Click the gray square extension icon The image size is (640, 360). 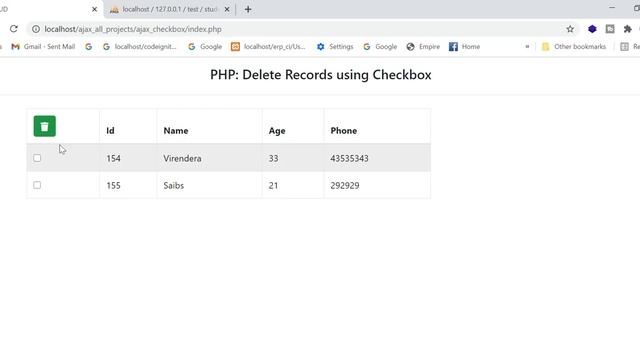pyautogui.click(x=610, y=29)
